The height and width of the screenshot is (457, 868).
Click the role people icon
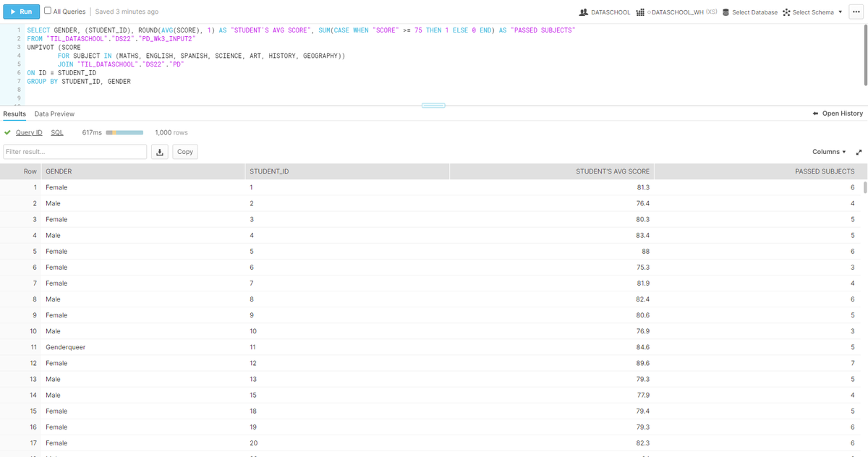(x=584, y=12)
